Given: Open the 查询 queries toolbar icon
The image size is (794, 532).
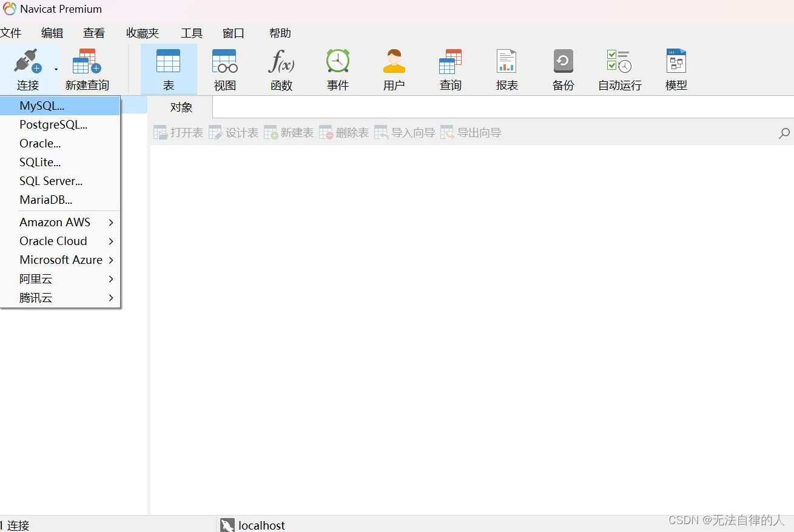Looking at the screenshot, I should point(450,61).
